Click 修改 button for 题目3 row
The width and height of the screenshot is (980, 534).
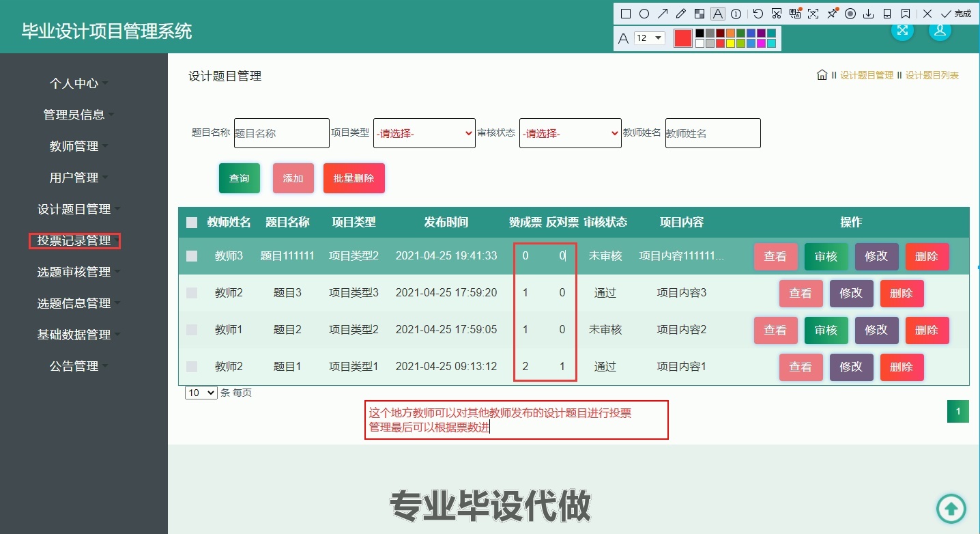click(851, 294)
